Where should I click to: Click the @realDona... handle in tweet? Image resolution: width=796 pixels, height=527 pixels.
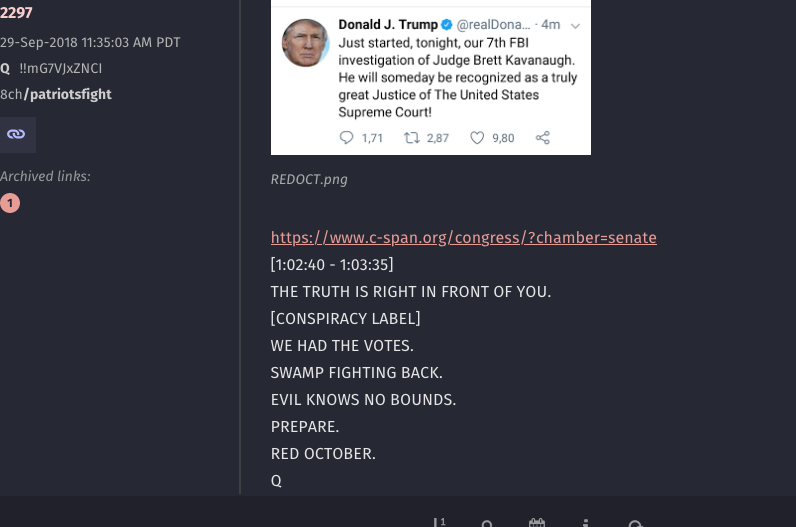click(493, 24)
